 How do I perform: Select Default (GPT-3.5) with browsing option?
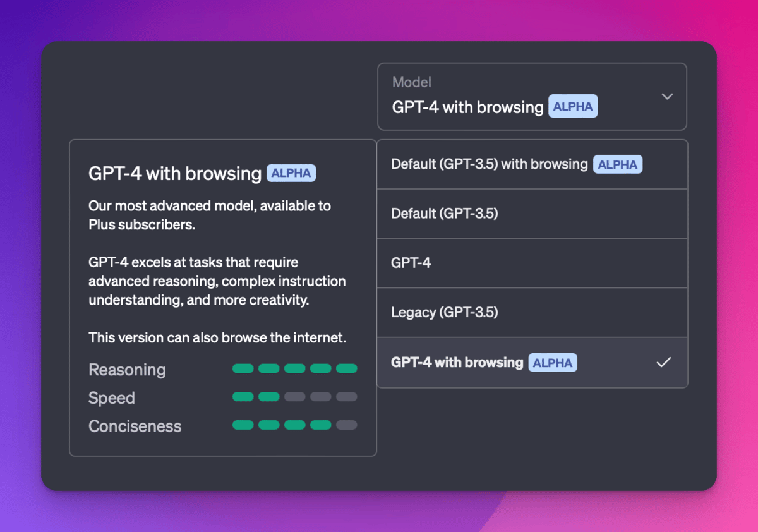click(x=532, y=164)
